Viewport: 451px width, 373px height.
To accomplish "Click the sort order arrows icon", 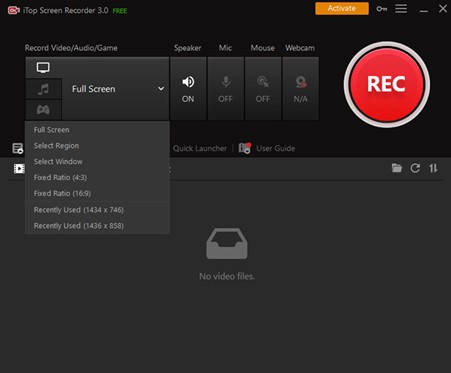I will [x=433, y=168].
